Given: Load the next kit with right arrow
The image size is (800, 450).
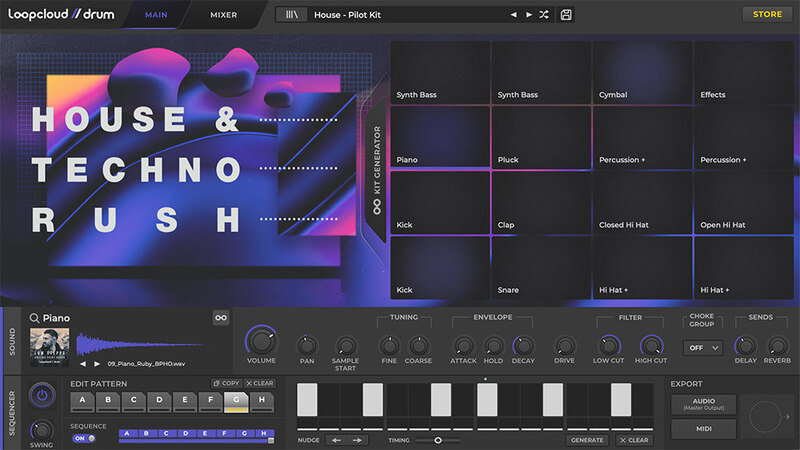Looking at the screenshot, I should click(x=528, y=15).
